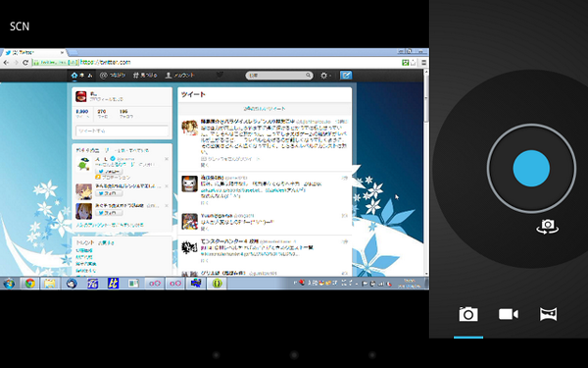Click Follow button for first suggested user
The image size is (588, 368).
click(109, 171)
